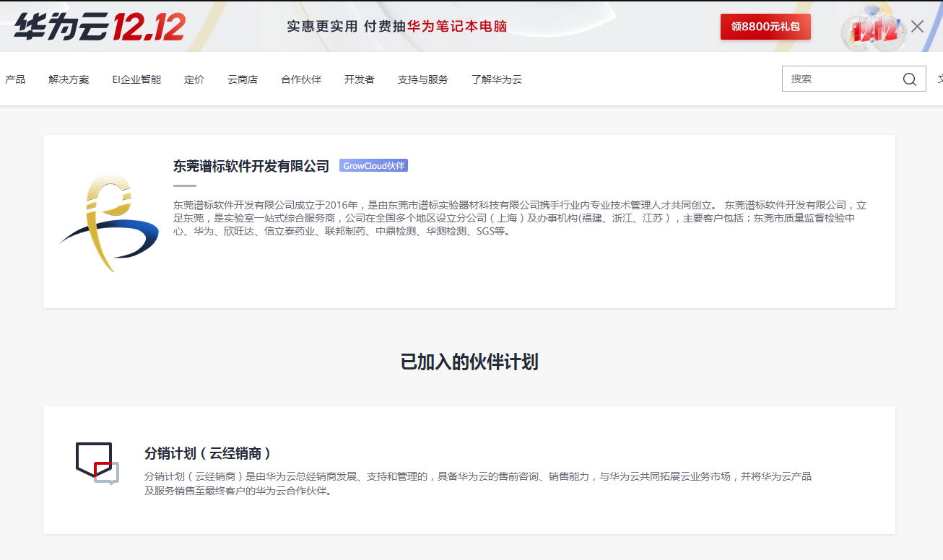Select 定价 in the navigation bar
This screenshot has width=943, height=560.
tap(194, 79)
